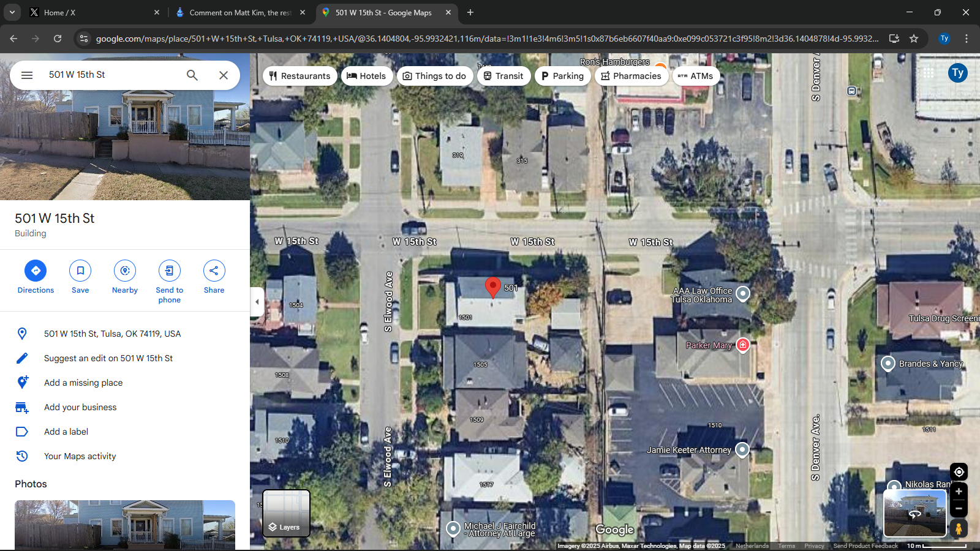Close the Home / X tab
Image resolution: width=980 pixels, height=551 pixels.
pyautogui.click(x=157, y=12)
